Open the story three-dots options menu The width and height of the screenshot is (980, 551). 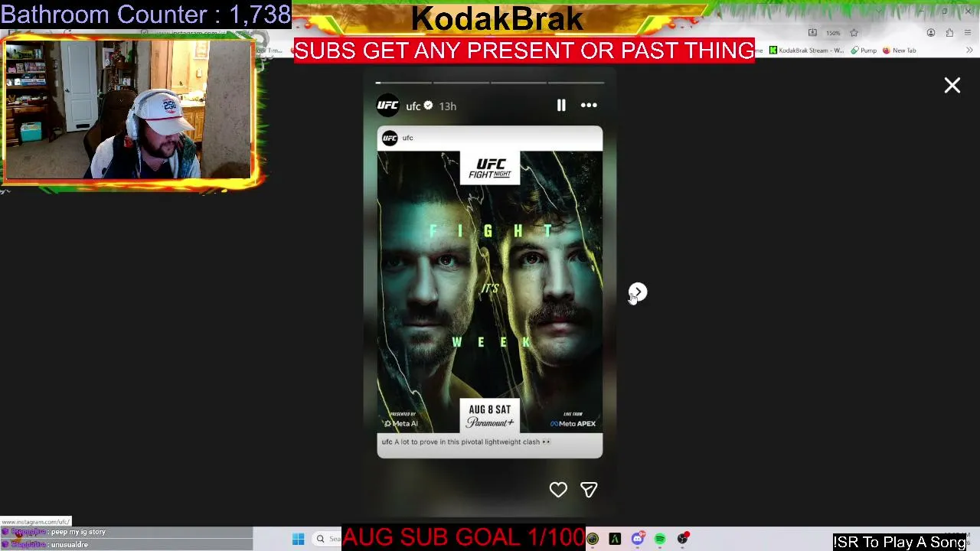click(x=589, y=106)
